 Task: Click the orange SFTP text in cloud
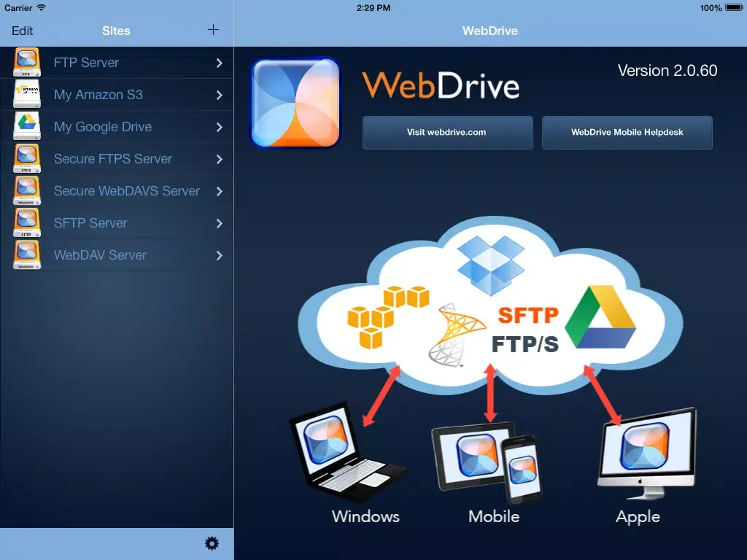528,315
